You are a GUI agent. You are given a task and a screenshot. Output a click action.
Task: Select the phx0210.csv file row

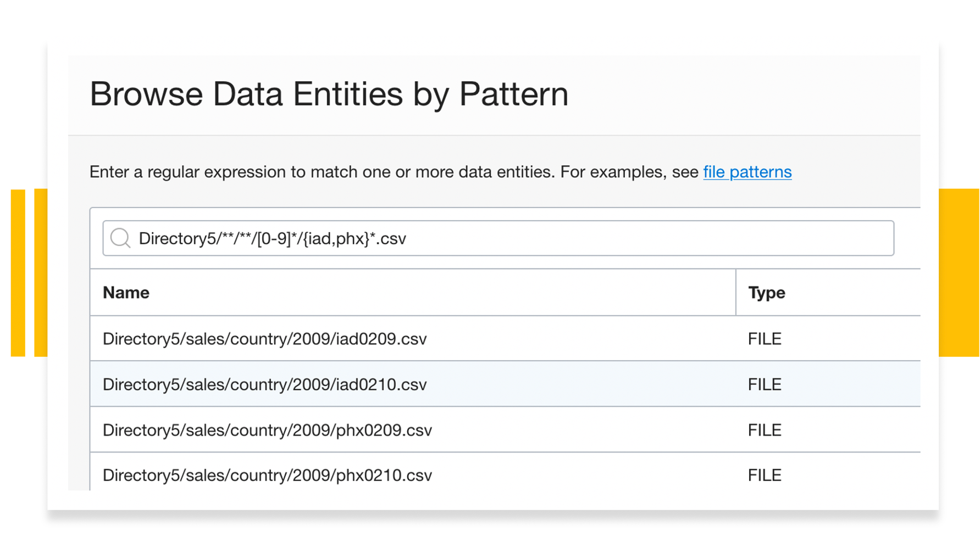[267, 474]
